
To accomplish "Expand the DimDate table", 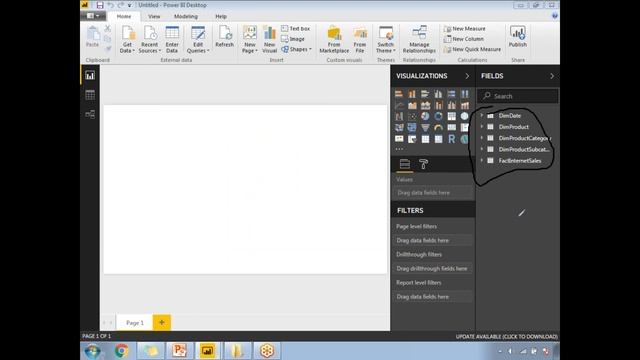I will (x=482, y=116).
